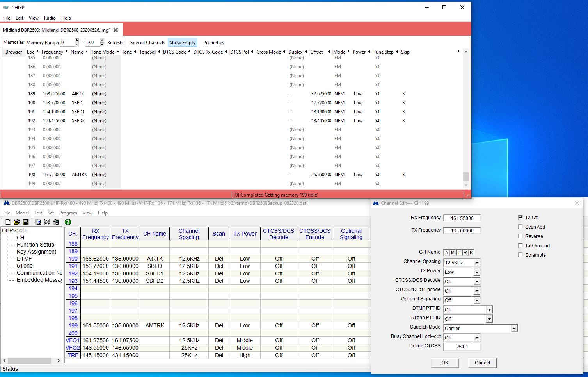Click the Open folder icon in DBR2500 toolbar
588x377 pixels.
point(16,222)
